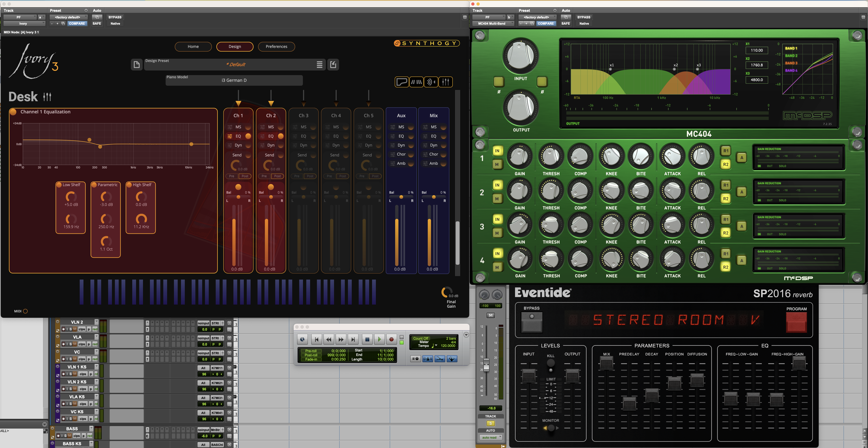Open the VC KS track options circle menu
This screenshot has width=868, height=448.
[58, 411]
